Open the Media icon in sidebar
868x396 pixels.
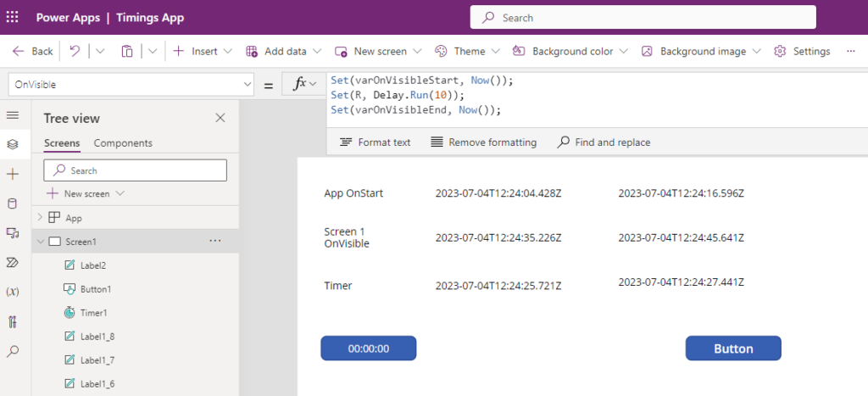click(x=12, y=232)
